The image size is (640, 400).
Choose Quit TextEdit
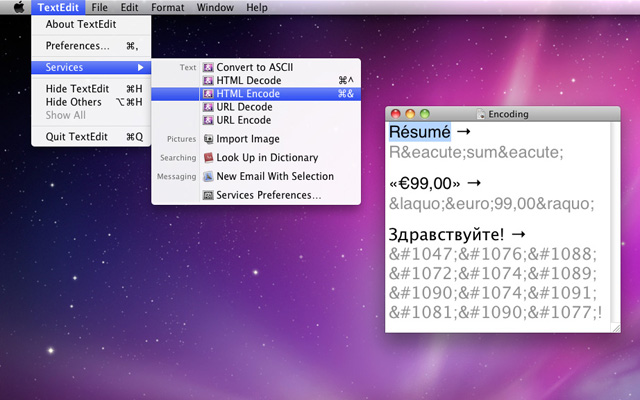click(91, 137)
